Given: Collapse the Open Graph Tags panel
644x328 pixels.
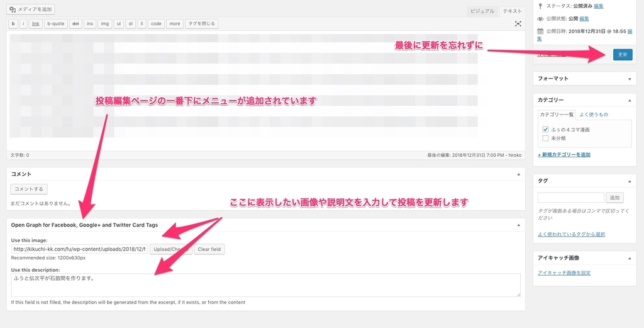Looking at the screenshot, I should [518, 225].
